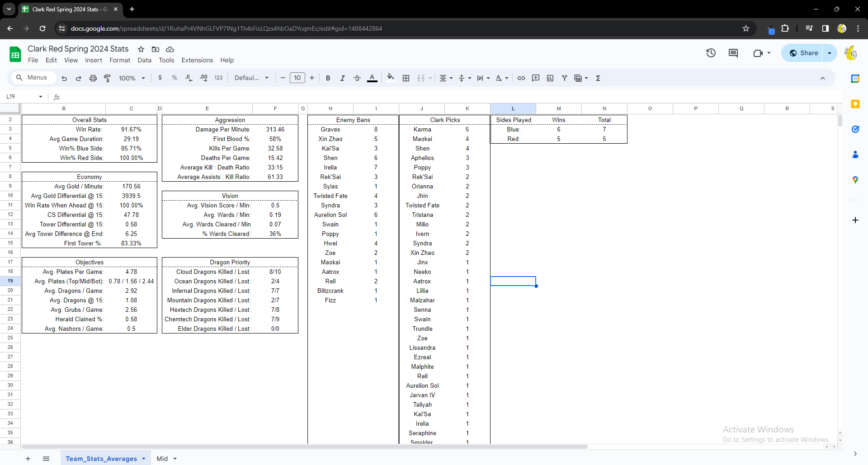Get add-ons plus icon in side panel
Image resolution: width=868 pixels, height=465 pixels.
point(855,220)
